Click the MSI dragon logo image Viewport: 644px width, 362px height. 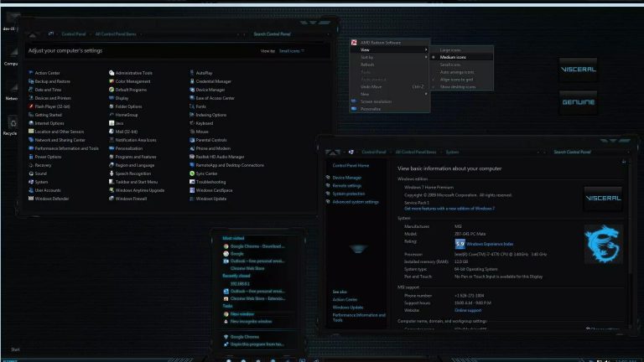tap(603, 244)
